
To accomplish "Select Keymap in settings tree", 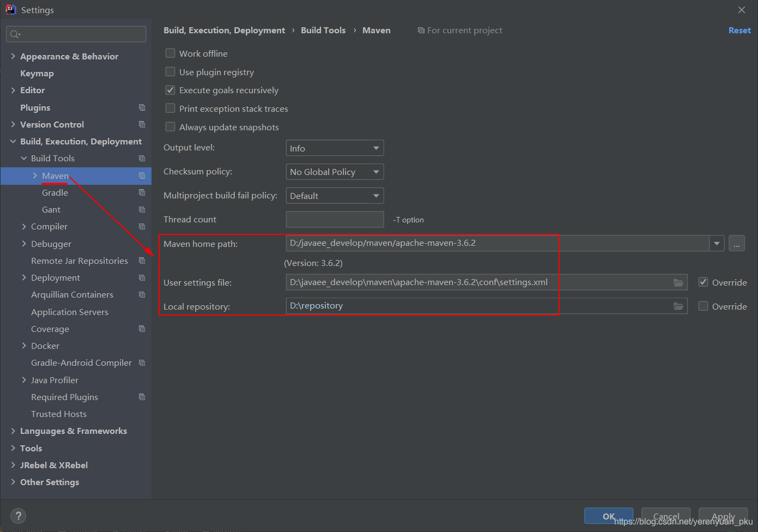I will click(37, 73).
